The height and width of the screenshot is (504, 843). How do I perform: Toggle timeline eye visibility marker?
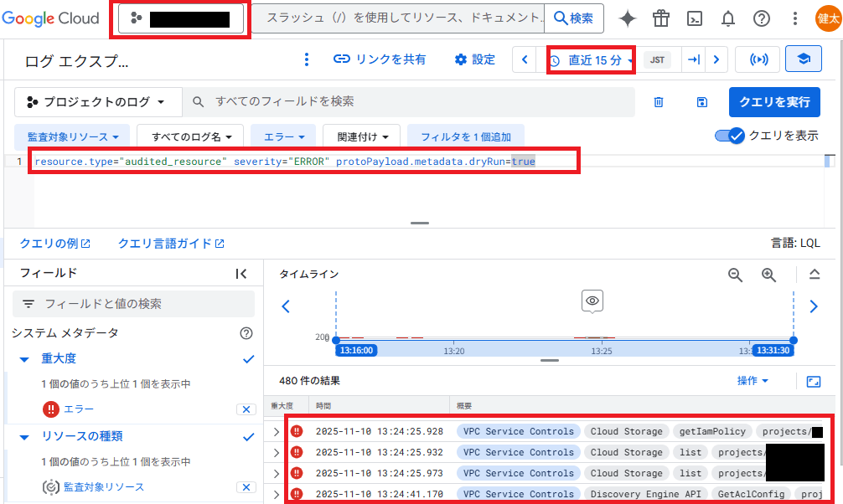[x=592, y=301]
